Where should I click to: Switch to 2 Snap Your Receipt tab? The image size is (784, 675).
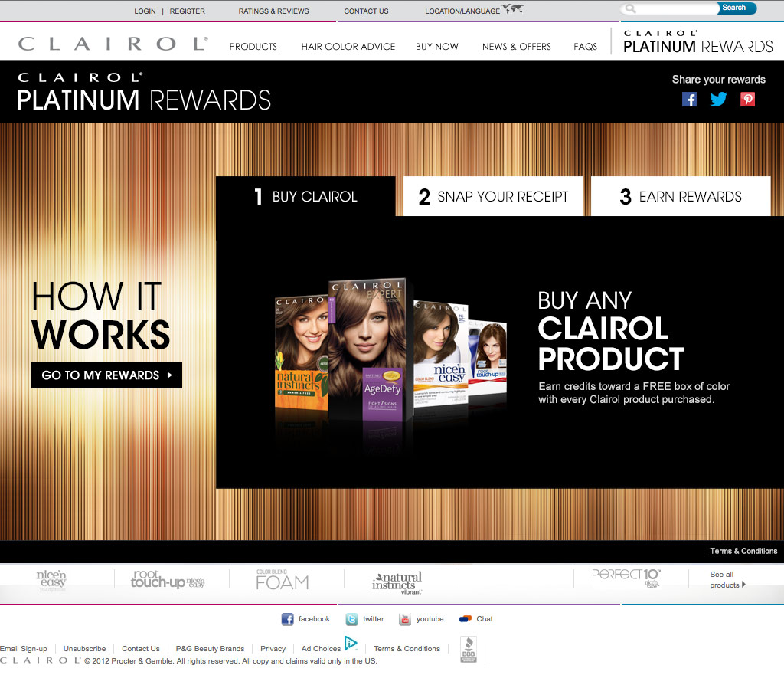493,196
